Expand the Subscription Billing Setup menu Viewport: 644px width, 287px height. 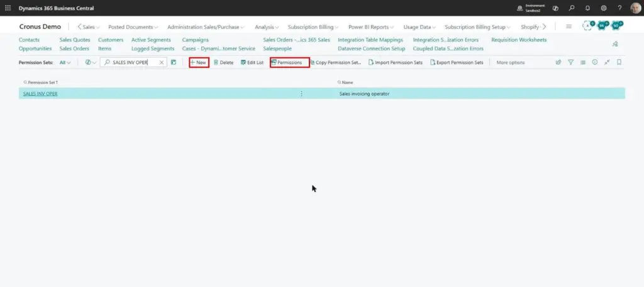click(478, 26)
